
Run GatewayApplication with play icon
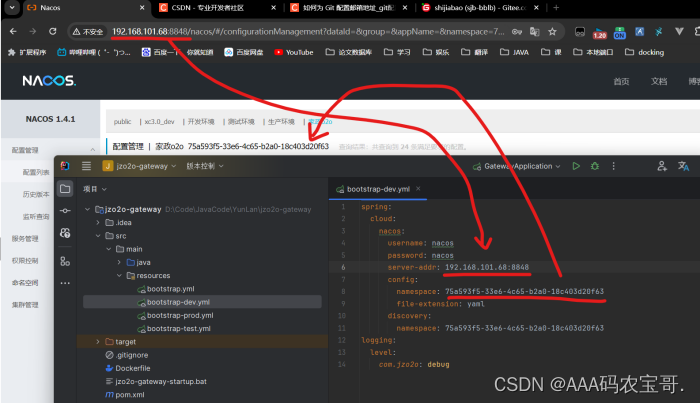[576, 166]
